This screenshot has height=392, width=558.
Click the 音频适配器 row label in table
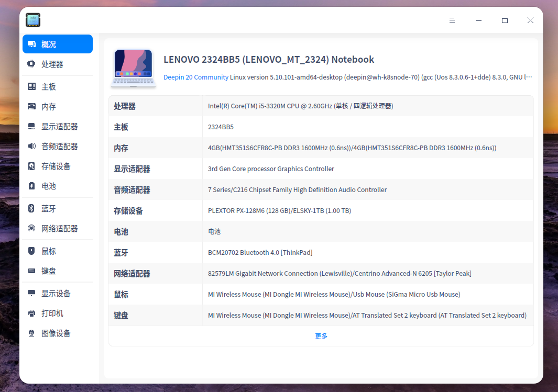click(x=132, y=190)
